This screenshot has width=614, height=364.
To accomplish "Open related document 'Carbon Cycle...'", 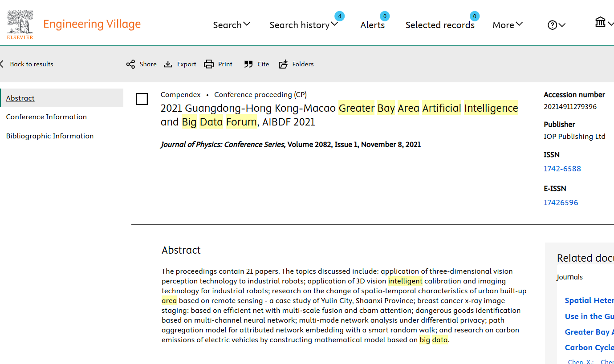I will [589, 348].
